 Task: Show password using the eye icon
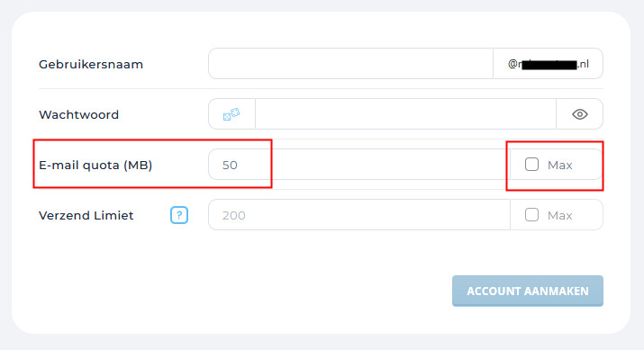coord(579,114)
